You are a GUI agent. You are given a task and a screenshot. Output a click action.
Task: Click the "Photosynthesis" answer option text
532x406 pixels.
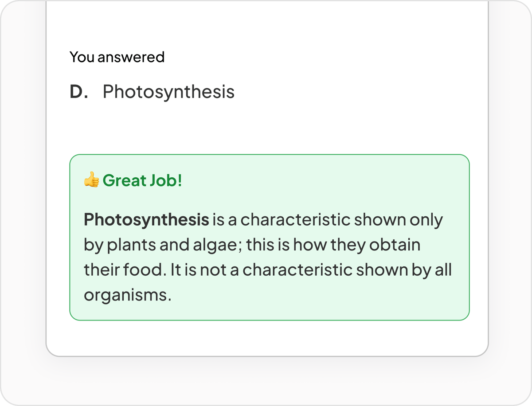pyautogui.click(x=168, y=92)
